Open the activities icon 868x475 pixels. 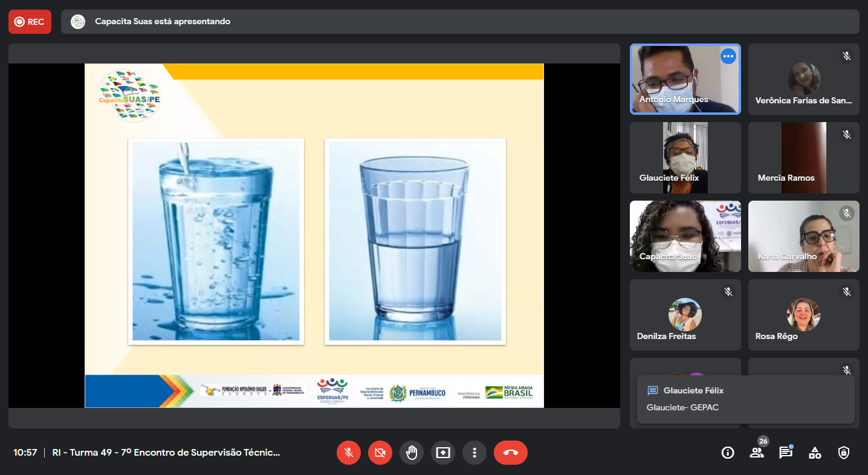[815, 453]
